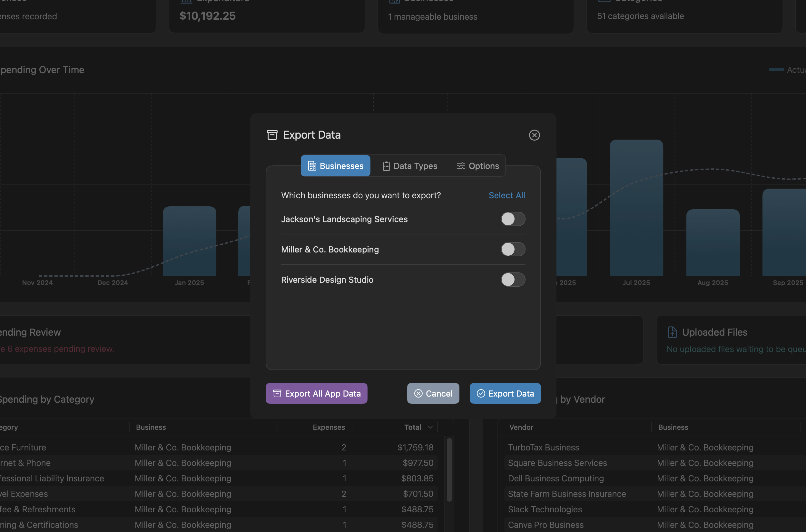Image resolution: width=806 pixels, height=532 pixels.
Task: Click the archive icon beside Export Data title
Action: click(272, 135)
